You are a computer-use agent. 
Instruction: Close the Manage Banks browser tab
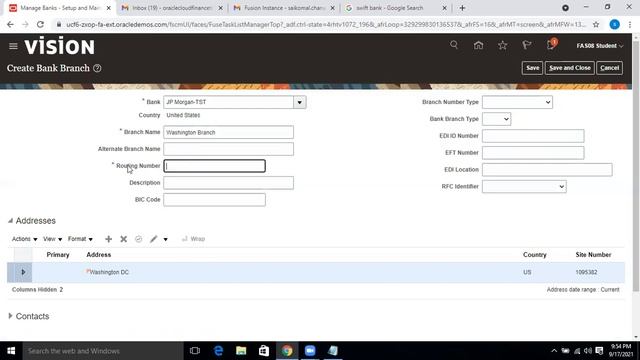[x=109, y=8]
